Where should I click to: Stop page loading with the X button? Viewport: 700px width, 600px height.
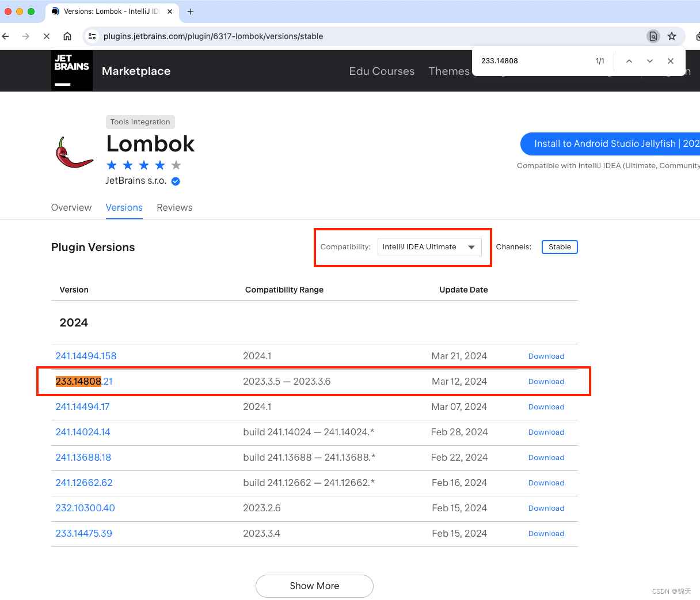[47, 36]
